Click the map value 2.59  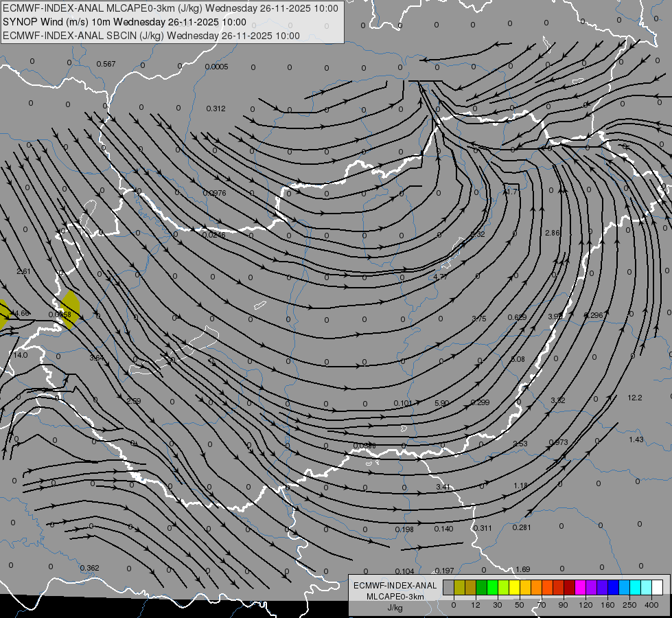134,401
